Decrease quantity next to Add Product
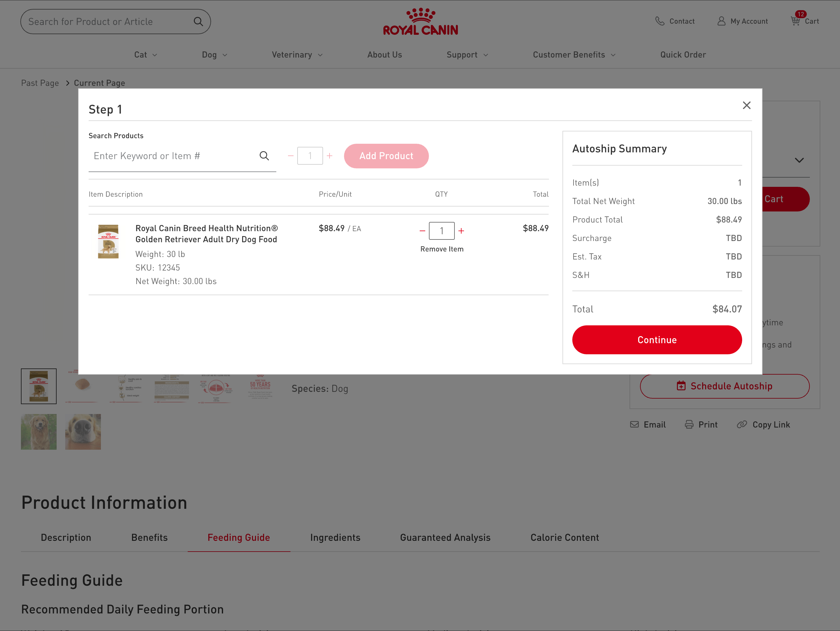 pos(290,156)
